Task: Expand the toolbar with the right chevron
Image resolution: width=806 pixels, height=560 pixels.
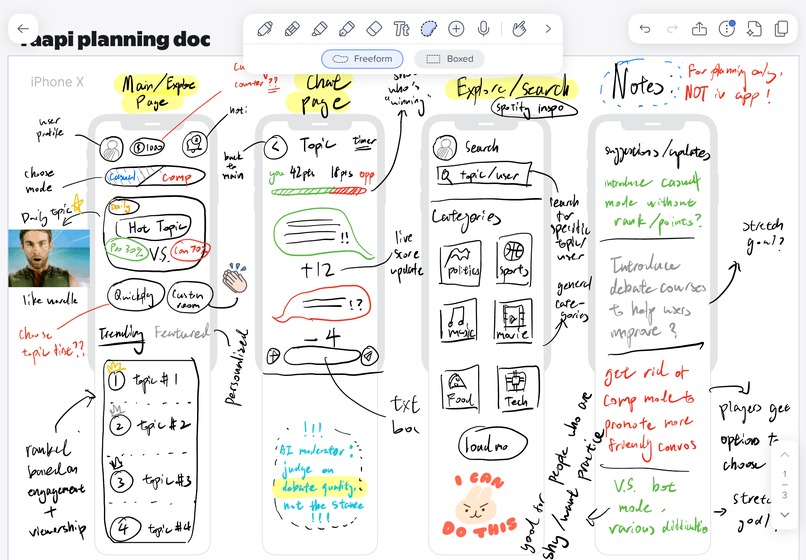Action: click(548, 29)
